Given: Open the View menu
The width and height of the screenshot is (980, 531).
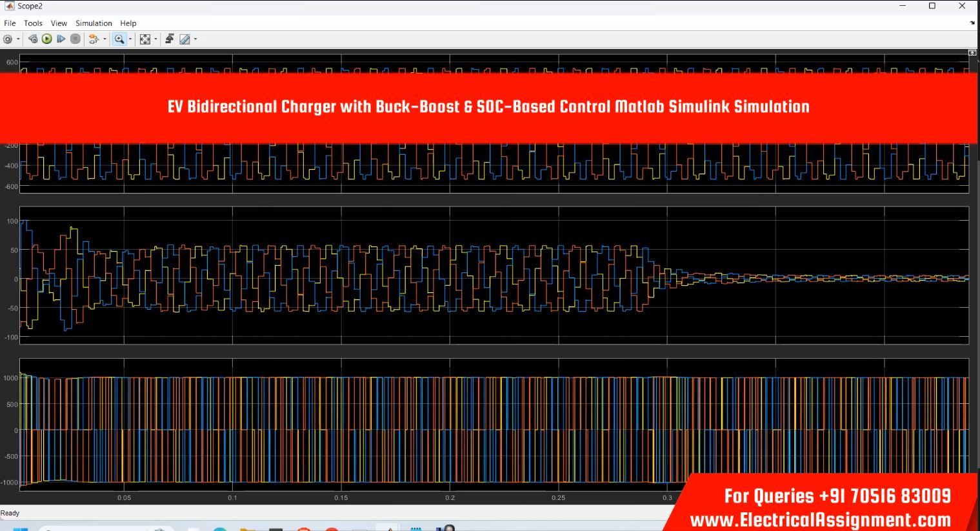Looking at the screenshot, I should 59,23.
